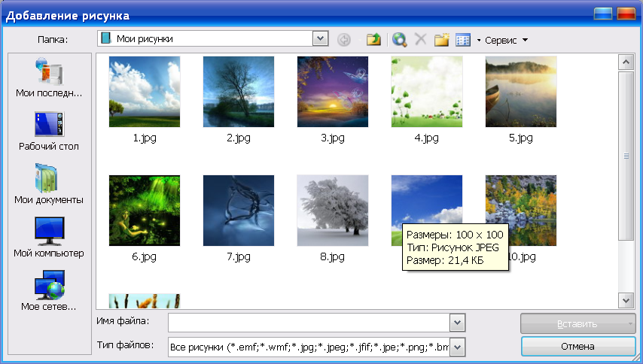Select thumbnail 8.jpg snowy tree

click(333, 211)
